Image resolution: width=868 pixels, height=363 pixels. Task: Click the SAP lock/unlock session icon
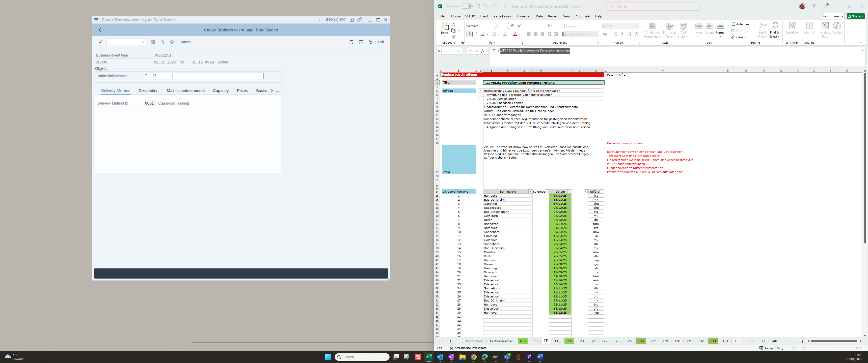pyautogui.click(x=360, y=19)
